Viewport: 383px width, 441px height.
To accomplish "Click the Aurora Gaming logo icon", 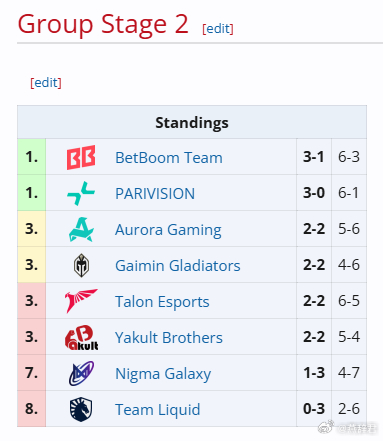I will click(81, 229).
